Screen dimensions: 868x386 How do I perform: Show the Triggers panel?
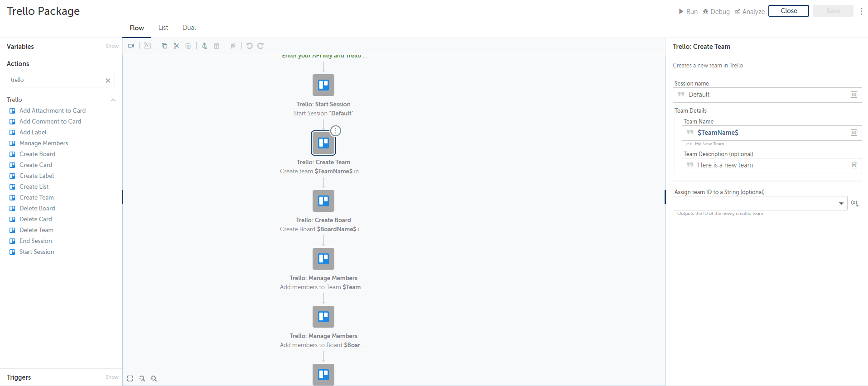coord(112,377)
